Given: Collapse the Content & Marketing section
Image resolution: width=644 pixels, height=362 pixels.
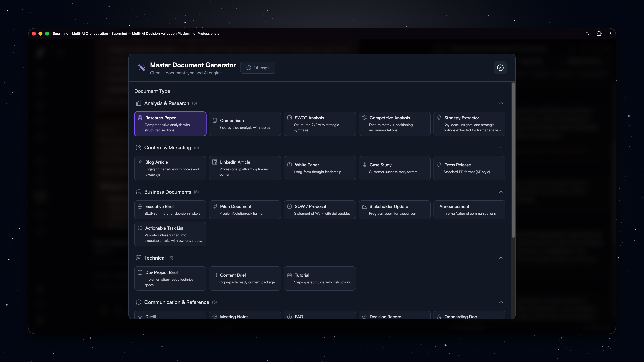Looking at the screenshot, I should [x=501, y=147].
